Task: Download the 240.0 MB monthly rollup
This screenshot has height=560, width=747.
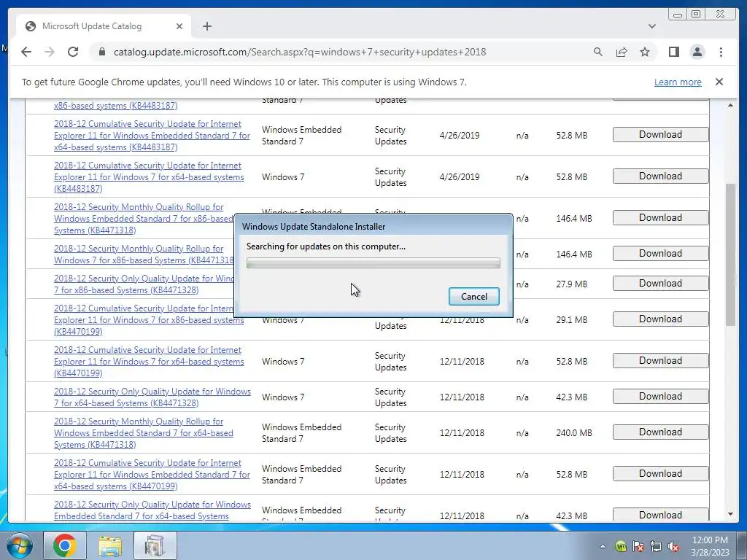Action: [660, 432]
